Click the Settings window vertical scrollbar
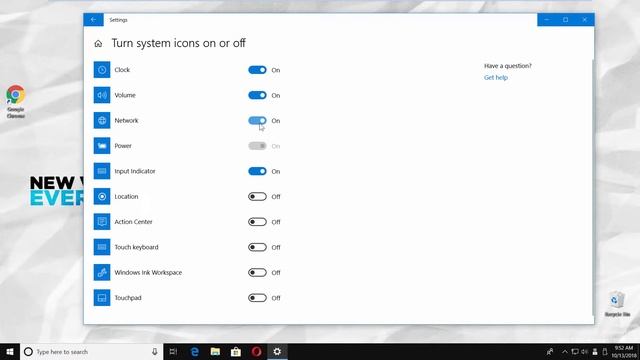 point(593,187)
